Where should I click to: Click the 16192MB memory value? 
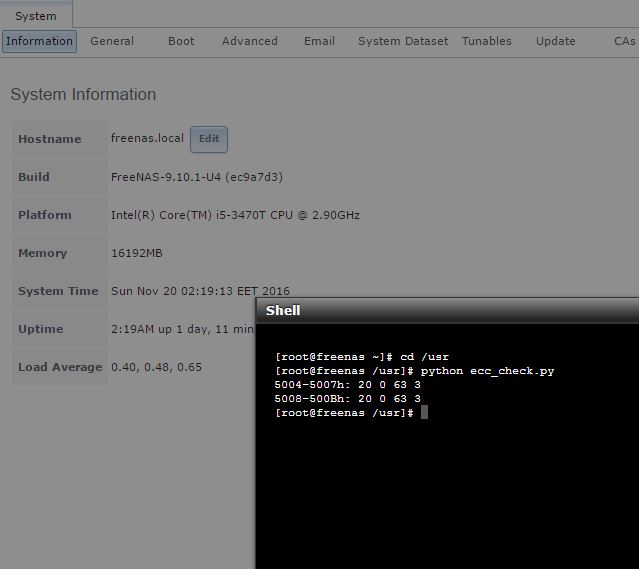(137, 253)
